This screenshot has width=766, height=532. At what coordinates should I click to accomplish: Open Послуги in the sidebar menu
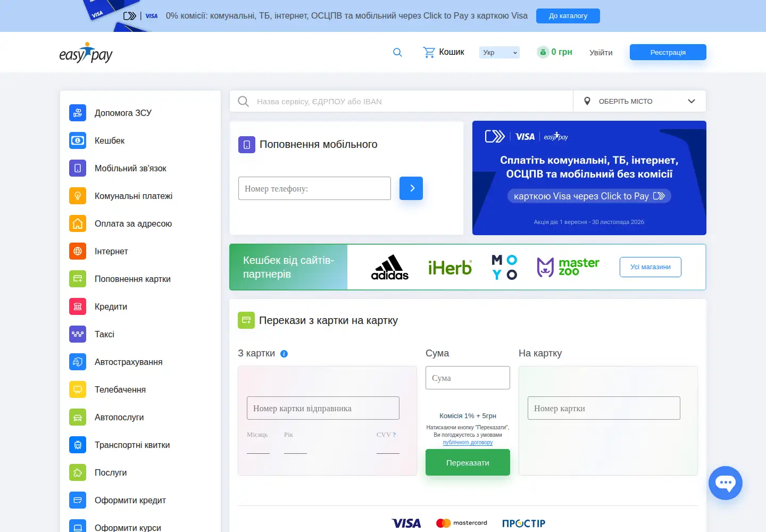click(111, 472)
